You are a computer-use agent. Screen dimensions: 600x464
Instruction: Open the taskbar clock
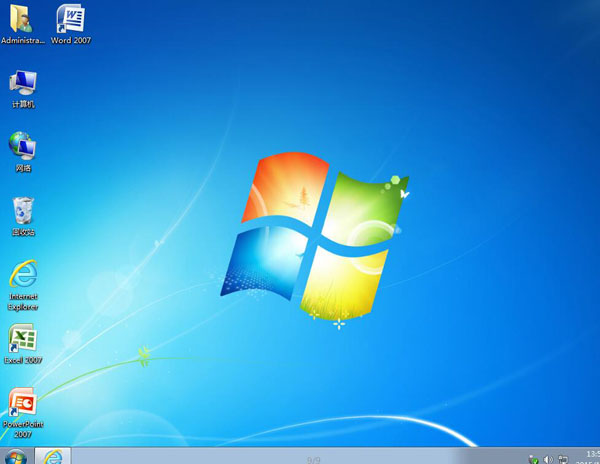pyautogui.click(x=589, y=457)
